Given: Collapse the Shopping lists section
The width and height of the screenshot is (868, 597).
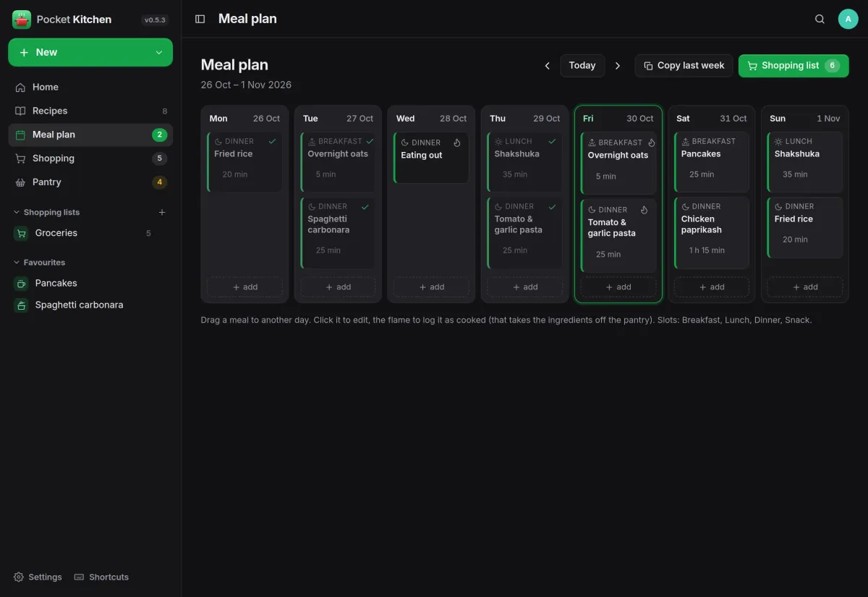Looking at the screenshot, I should click(46, 212).
